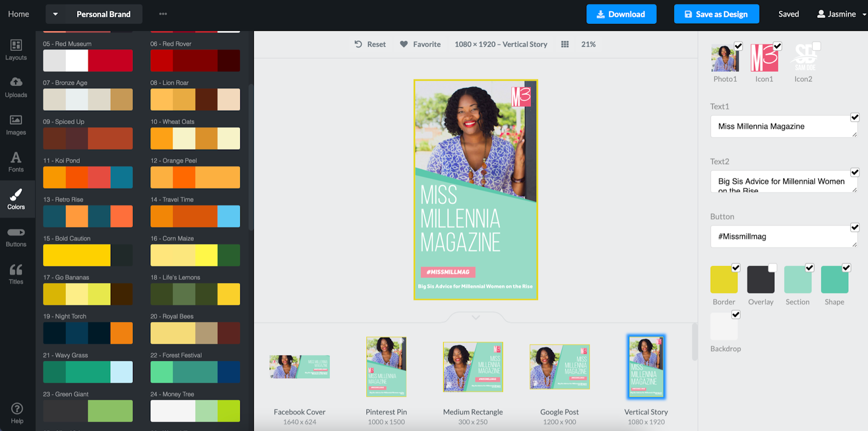Click the three-dot more options icon
Image resolution: width=868 pixels, height=431 pixels.
(x=163, y=14)
